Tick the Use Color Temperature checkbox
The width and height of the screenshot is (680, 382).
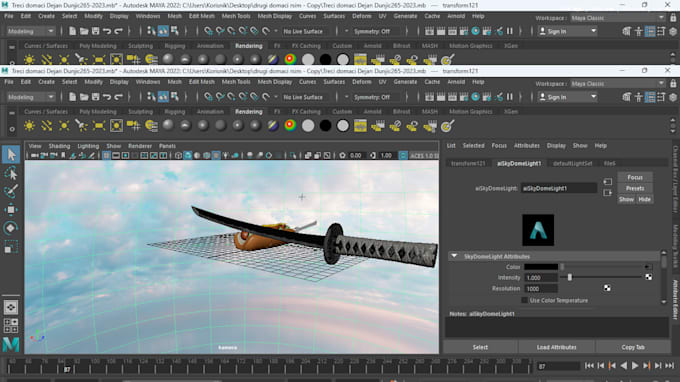(524, 300)
